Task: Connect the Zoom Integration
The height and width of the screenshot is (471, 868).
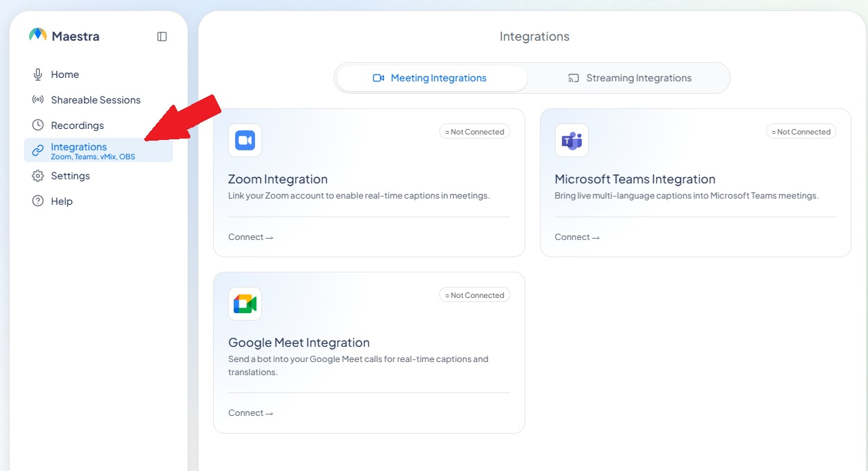Action: [x=251, y=237]
